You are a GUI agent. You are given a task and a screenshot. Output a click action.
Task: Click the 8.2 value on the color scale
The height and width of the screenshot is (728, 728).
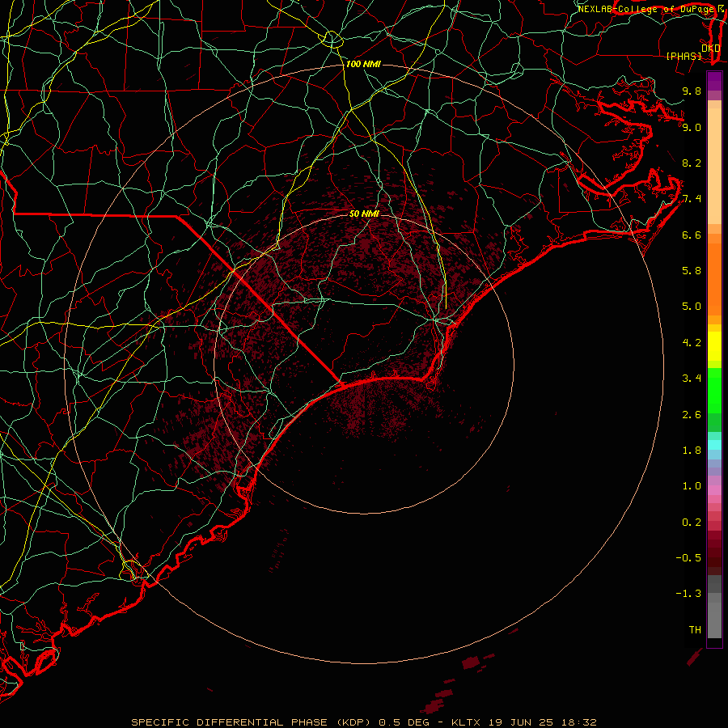point(692,163)
